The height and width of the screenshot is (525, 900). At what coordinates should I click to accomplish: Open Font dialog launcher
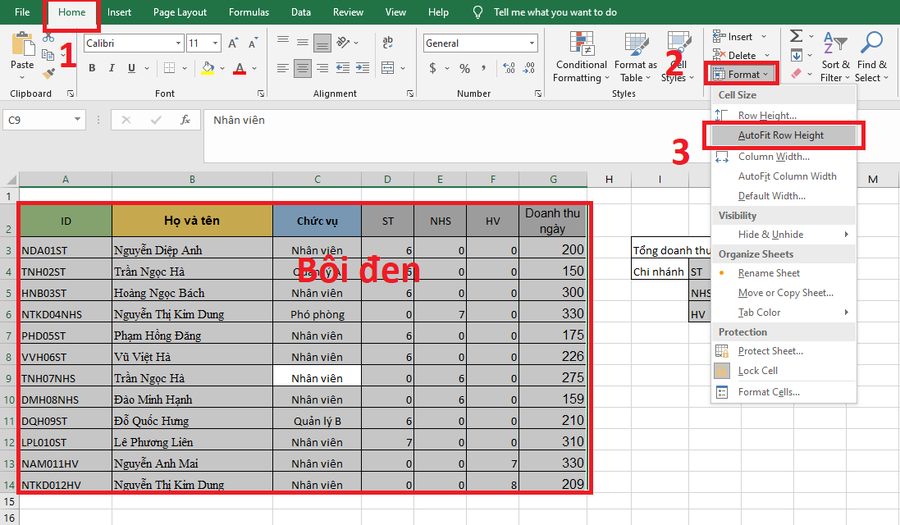click(261, 94)
